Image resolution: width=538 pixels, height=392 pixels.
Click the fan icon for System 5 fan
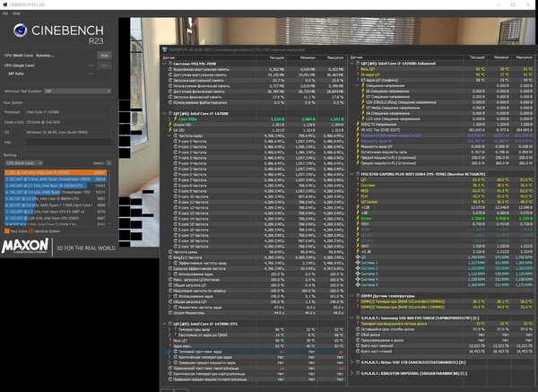click(358, 284)
